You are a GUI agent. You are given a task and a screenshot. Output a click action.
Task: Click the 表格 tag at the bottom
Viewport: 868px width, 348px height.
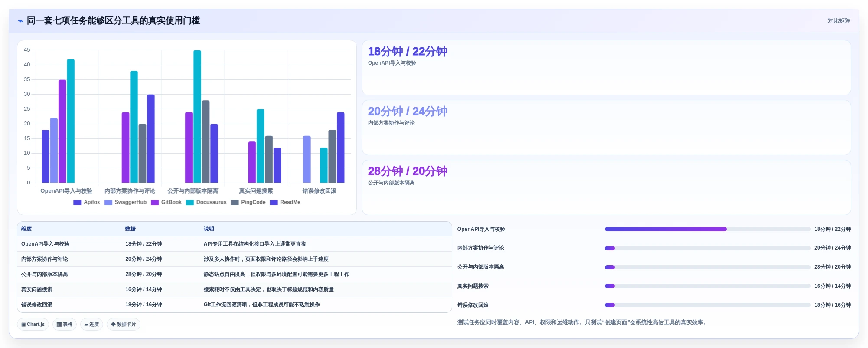point(65,324)
